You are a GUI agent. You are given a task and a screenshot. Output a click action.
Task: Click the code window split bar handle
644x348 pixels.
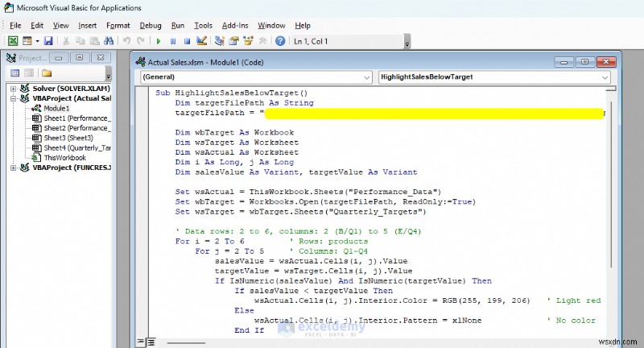tap(611, 89)
